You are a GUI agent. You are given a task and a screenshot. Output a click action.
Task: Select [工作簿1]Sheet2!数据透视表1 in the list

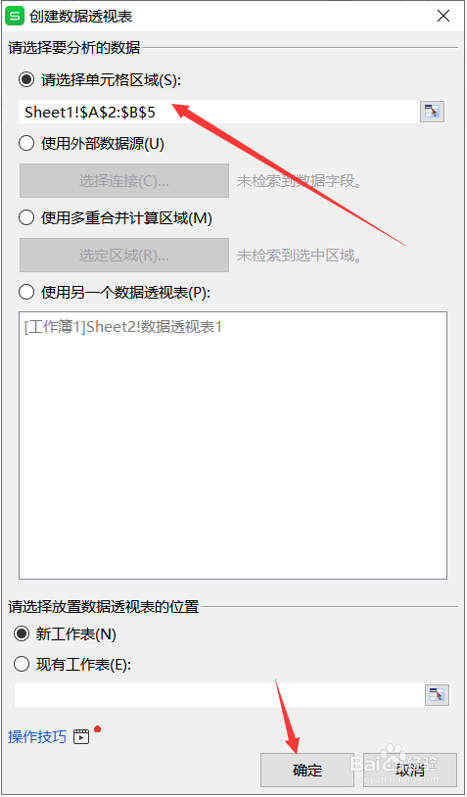point(123,327)
